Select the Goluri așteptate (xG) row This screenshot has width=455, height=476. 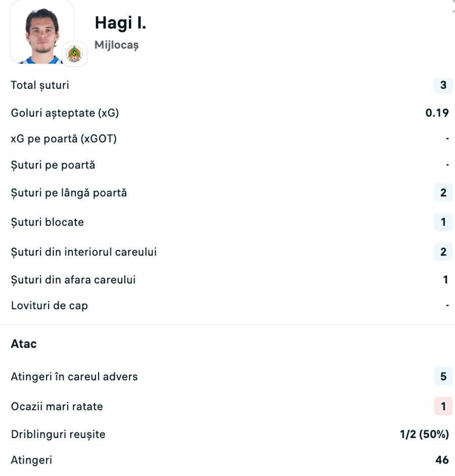(65, 113)
